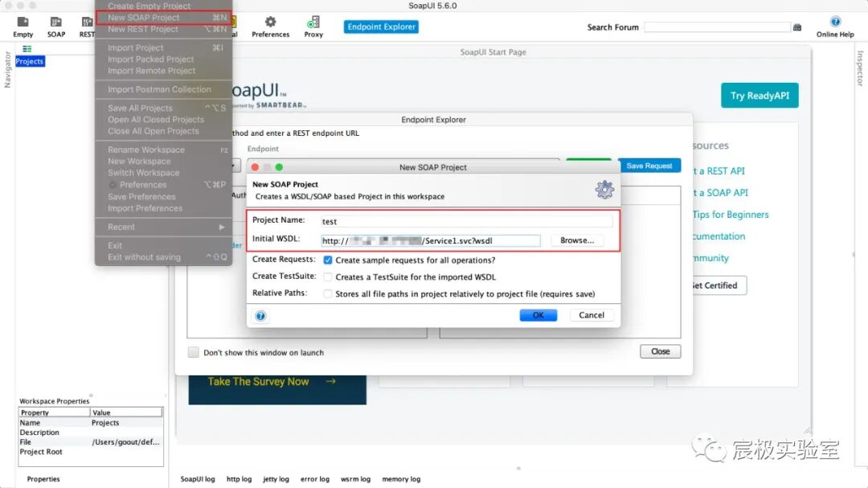Click help icon in New SOAP Project dialog
868x488 pixels.
(x=260, y=316)
